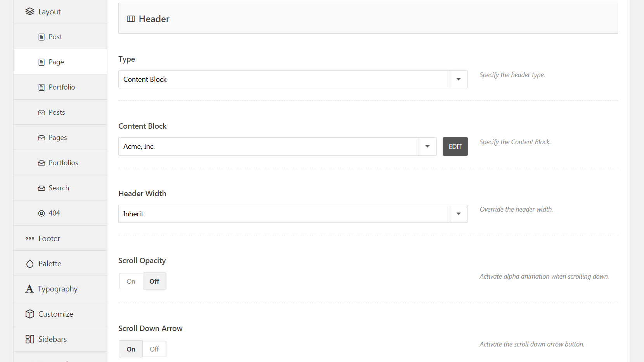Open the Portfolios archive settings
Viewport: 644px width, 362px height.
[x=60, y=163]
